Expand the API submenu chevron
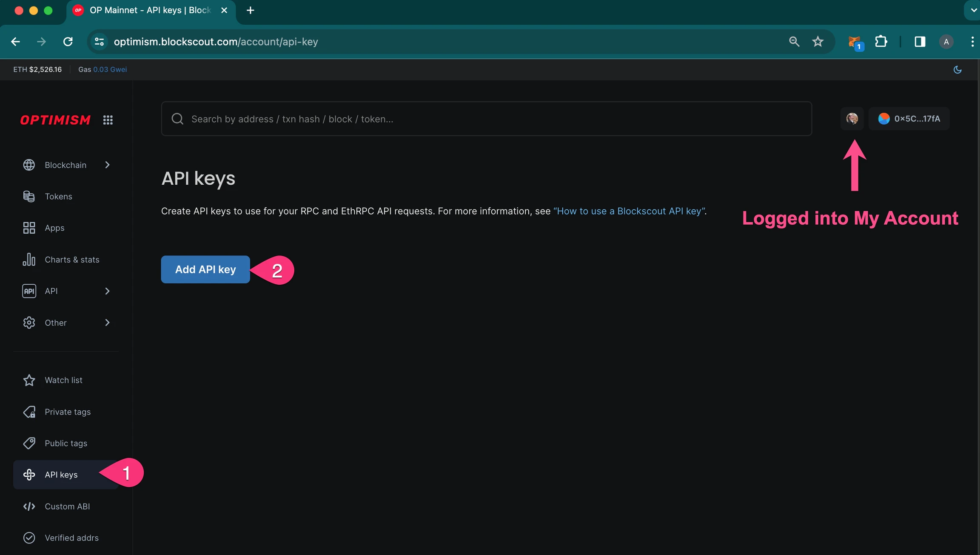This screenshot has width=980, height=555. pyautogui.click(x=107, y=291)
